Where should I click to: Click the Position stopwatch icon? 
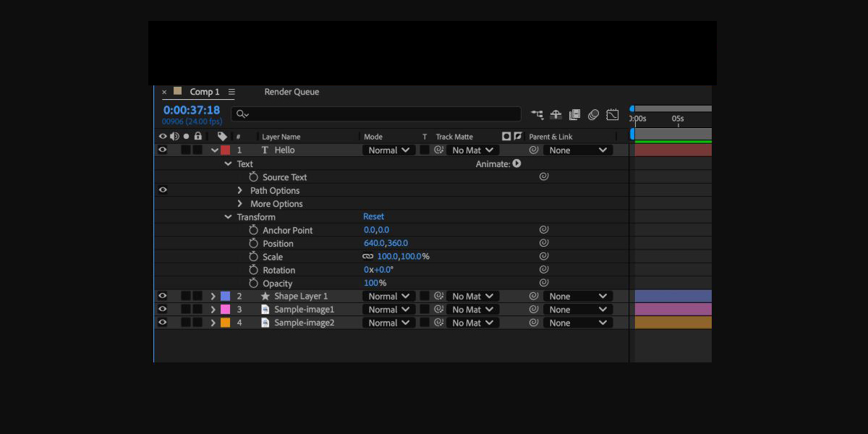pos(253,244)
